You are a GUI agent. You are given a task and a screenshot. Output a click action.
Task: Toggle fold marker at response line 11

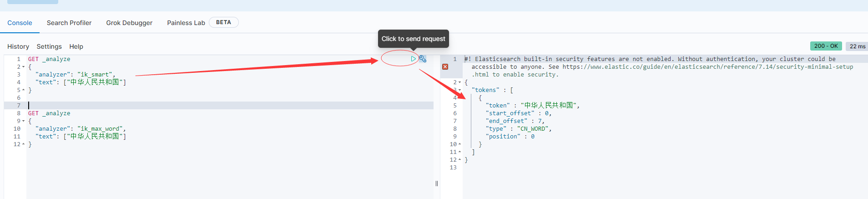pyautogui.click(x=459, y=152)
